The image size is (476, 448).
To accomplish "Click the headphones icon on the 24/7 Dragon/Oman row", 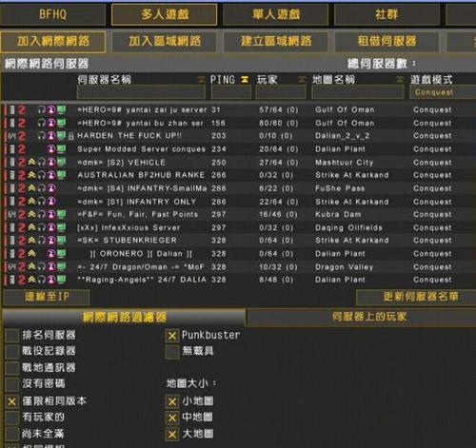I will (x=42, y=267).
